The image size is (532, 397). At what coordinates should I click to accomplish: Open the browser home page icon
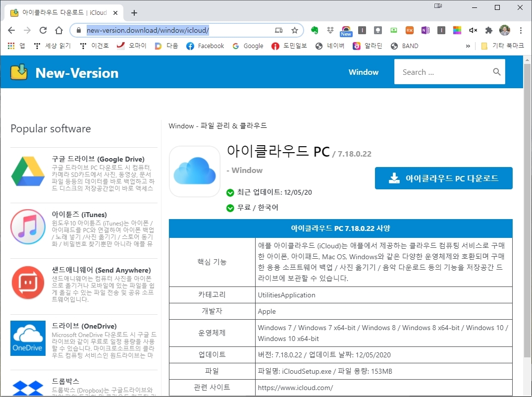click(x=59, y=30)
